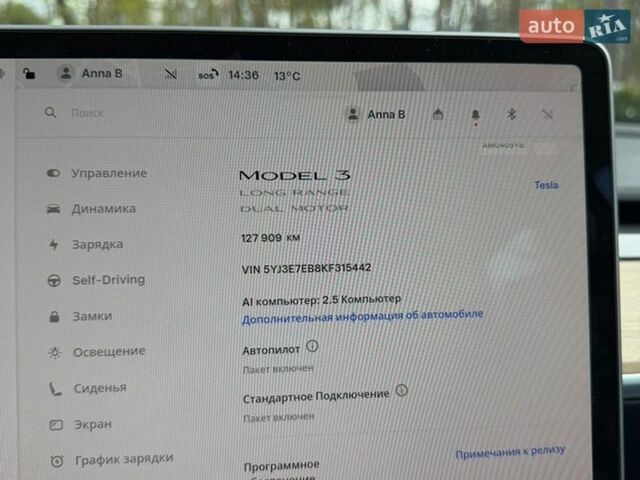Viewport: 640px width, 480px height.
Task: Open the Зарядка menu item
Action: click(x=98, y=244)
